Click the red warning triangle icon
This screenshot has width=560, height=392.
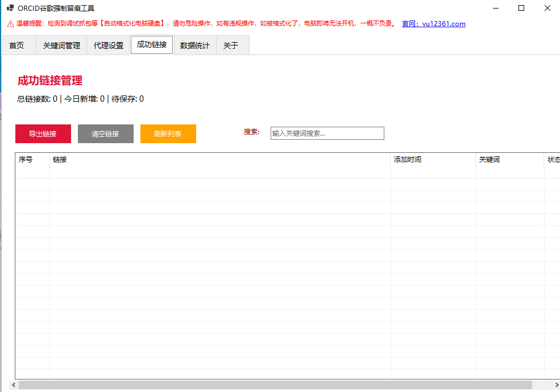coord(10,24)
